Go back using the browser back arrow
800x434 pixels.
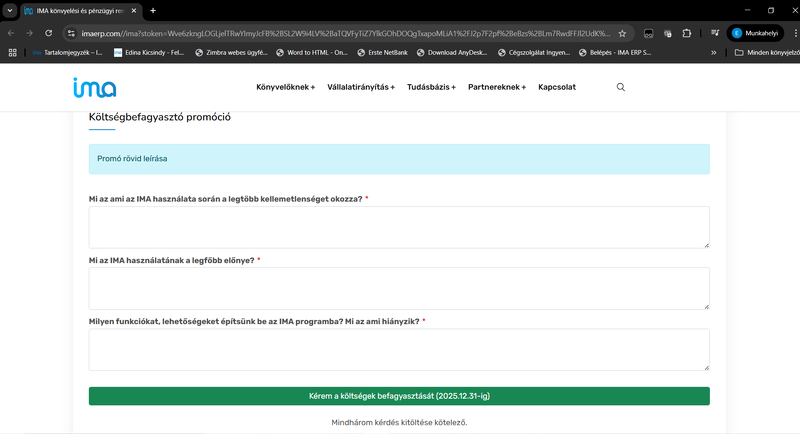[11, 32]
